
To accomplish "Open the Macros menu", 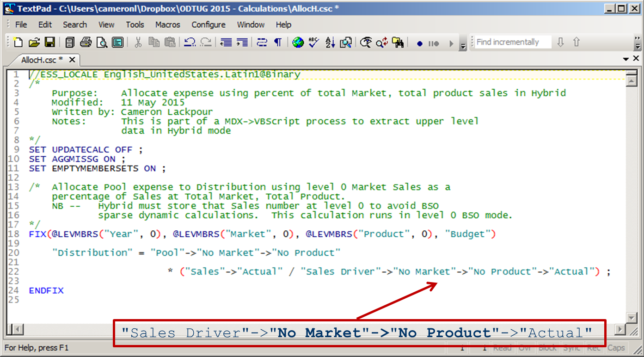I will point(168,25).
